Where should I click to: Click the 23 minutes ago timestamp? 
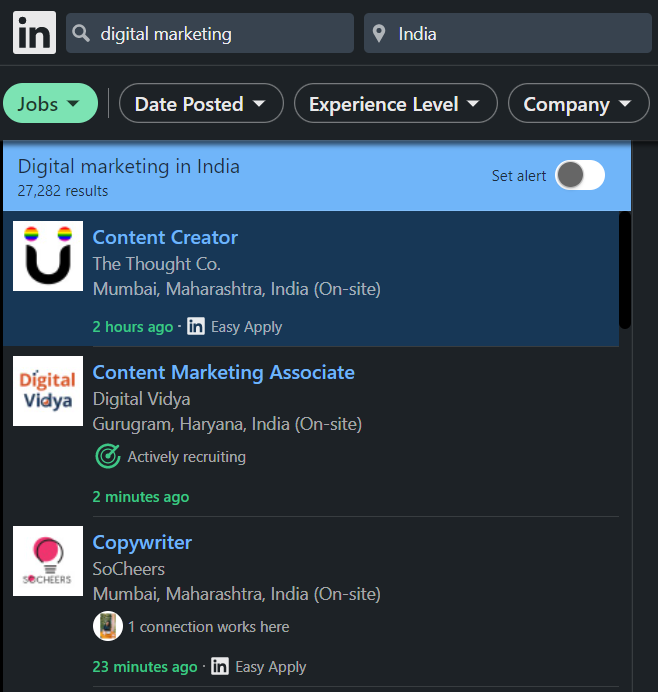[145, 667]
